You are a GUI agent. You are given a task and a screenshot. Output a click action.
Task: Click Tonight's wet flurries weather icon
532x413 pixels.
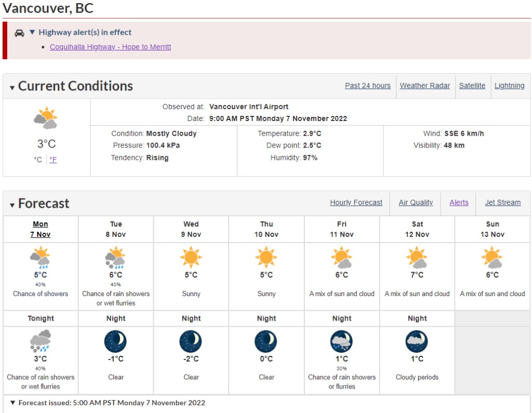[x=41, y=341]
